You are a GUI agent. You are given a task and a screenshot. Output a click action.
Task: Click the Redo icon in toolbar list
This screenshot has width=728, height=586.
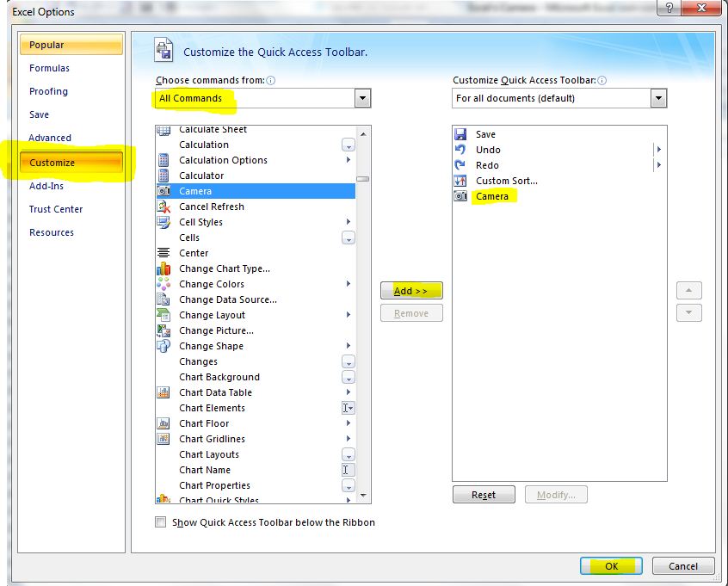460,165
